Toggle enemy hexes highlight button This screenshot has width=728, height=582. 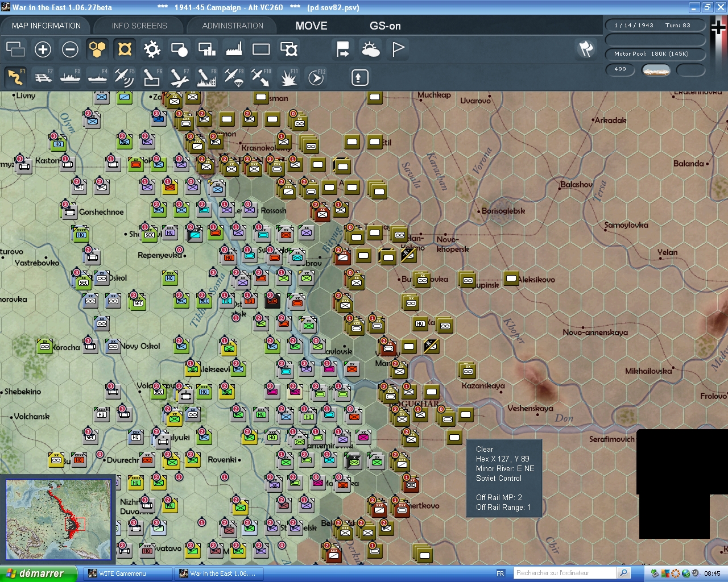pos(125,49)
